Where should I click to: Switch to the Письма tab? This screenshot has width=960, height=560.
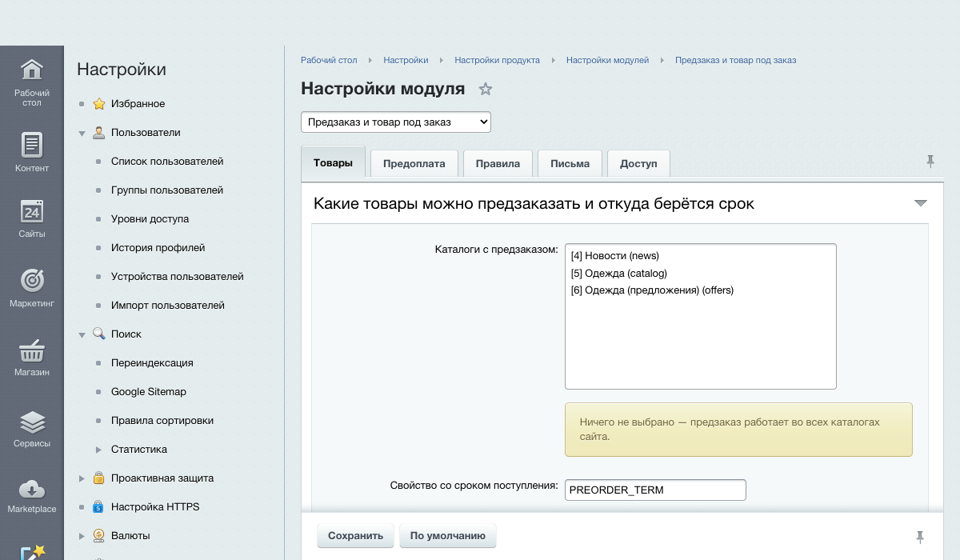pos(570,163)
